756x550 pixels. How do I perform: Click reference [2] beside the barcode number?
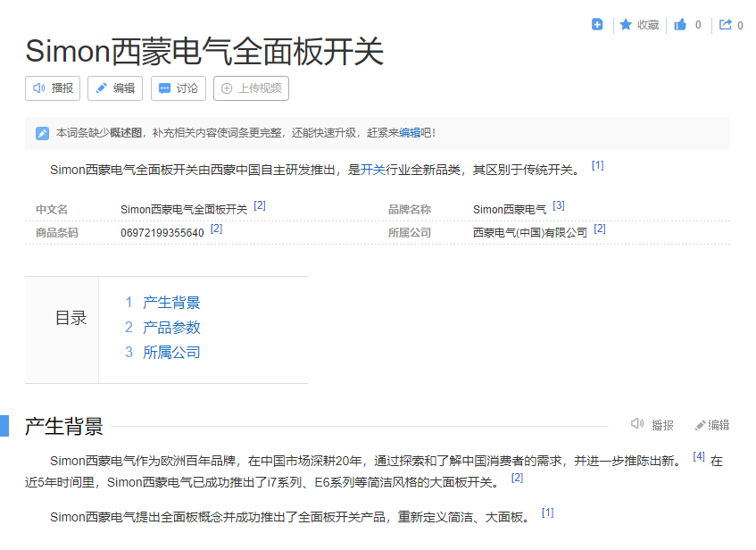click(x=217, y=229)
